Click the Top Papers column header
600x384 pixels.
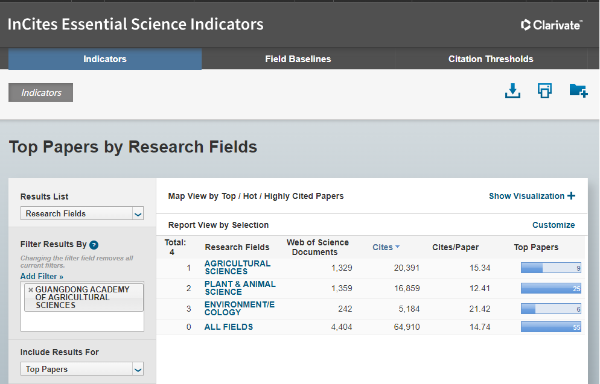(x=536, y=247)
